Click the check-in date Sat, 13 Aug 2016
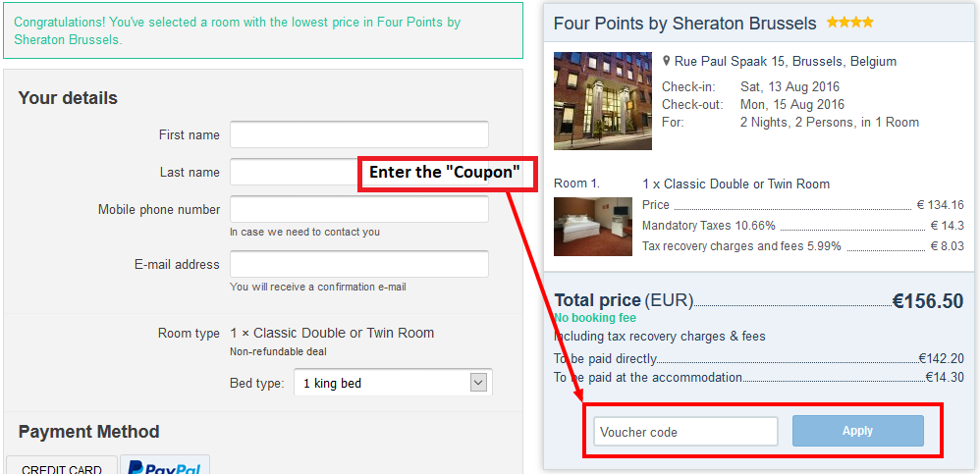Viewport: 980px width, 474px height. click(790, 87)
